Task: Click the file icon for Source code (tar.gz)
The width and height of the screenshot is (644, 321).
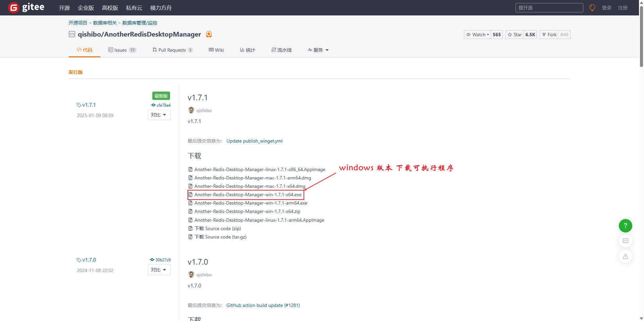Action: (190, 237)
